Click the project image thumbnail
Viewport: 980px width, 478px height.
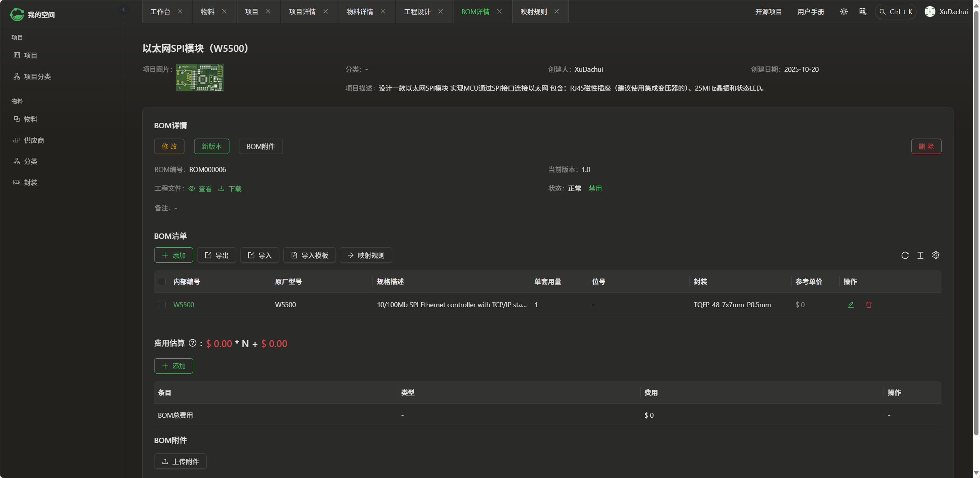200,78
